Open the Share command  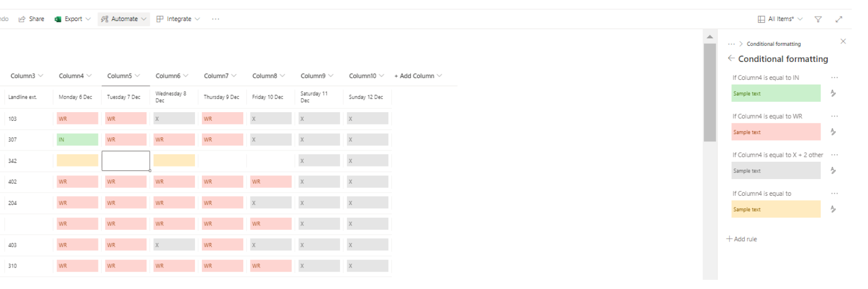(31, 19)
